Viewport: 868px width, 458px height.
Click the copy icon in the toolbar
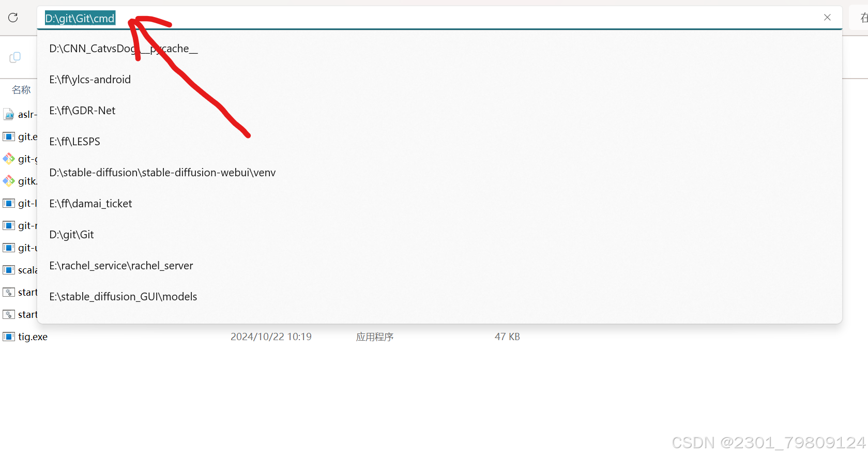click(x=15, y=57)
